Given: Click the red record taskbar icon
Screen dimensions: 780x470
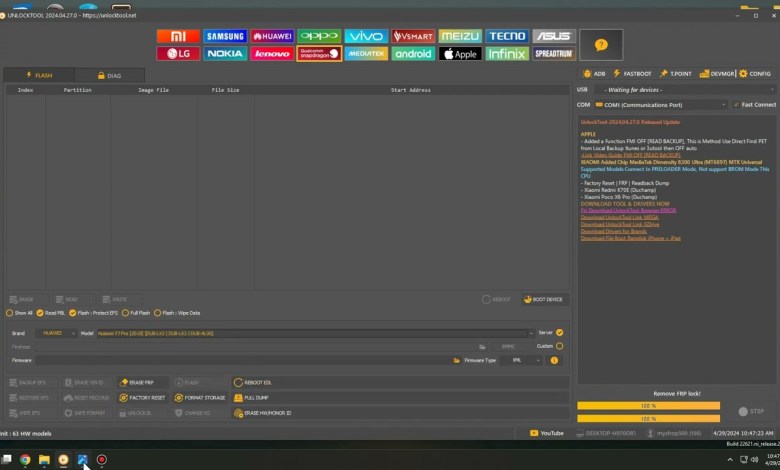Looking at the screenshot, I should (x=101, y=460).
